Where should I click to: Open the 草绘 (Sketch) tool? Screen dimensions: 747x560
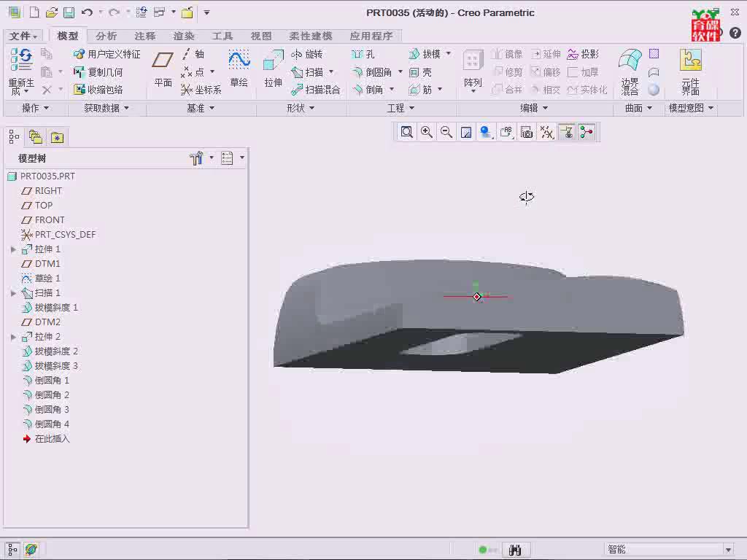tap(239, 69)
